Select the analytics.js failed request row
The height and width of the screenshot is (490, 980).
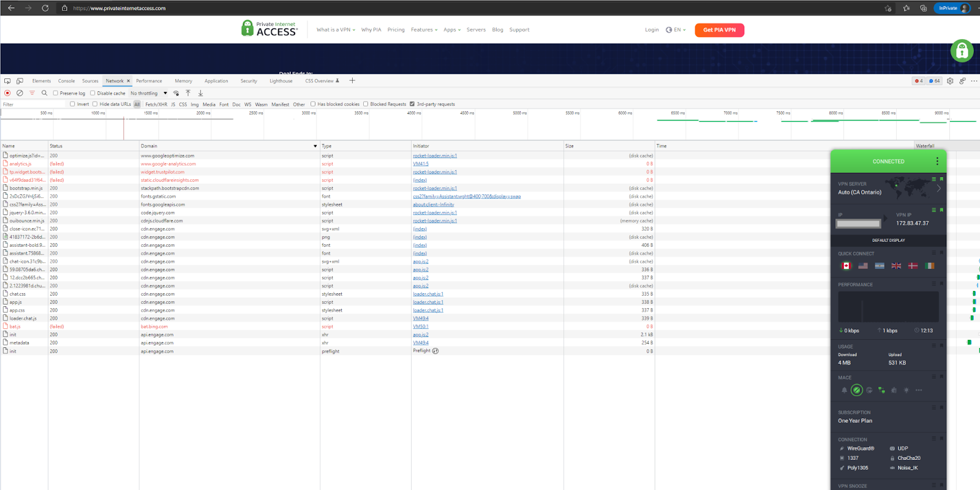pyautogui.click(x=328, y=164)
